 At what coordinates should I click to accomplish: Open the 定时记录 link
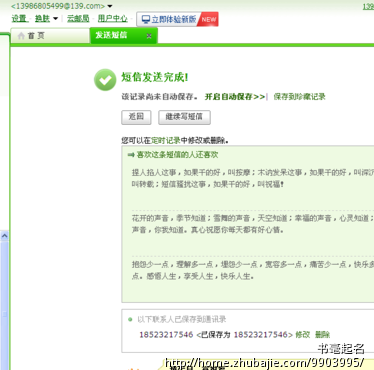(x=166, y=141)
